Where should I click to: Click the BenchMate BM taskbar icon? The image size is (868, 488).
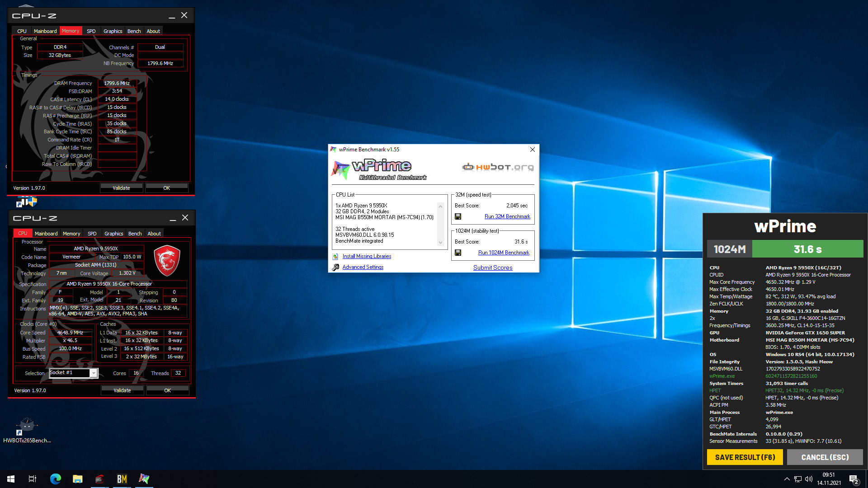[122, 479]
